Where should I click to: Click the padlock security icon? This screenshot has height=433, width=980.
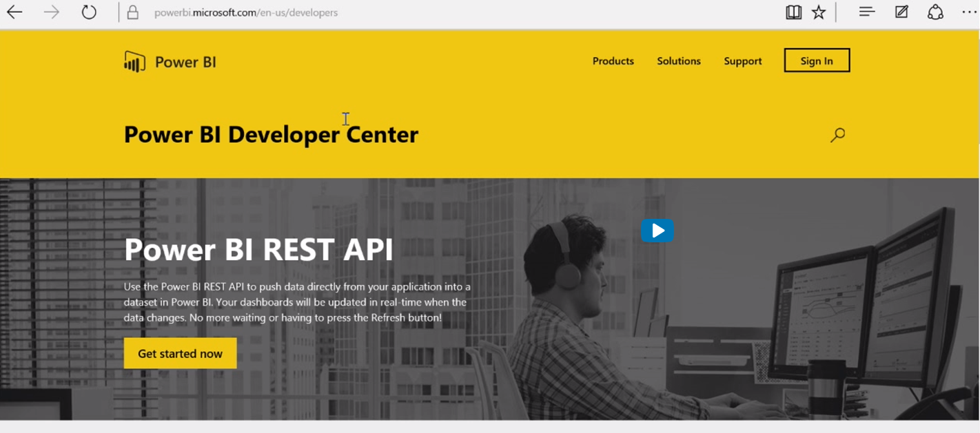(133, 12)
